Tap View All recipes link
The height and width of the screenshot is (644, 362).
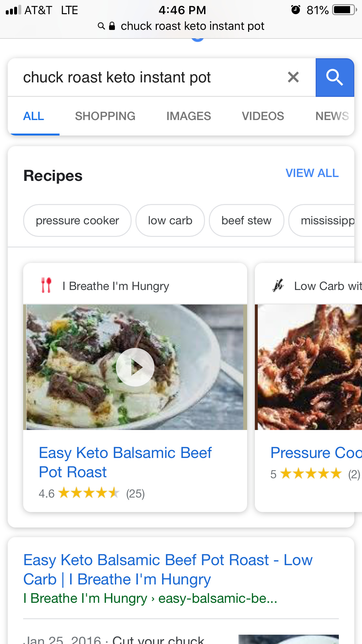[312, 173]
